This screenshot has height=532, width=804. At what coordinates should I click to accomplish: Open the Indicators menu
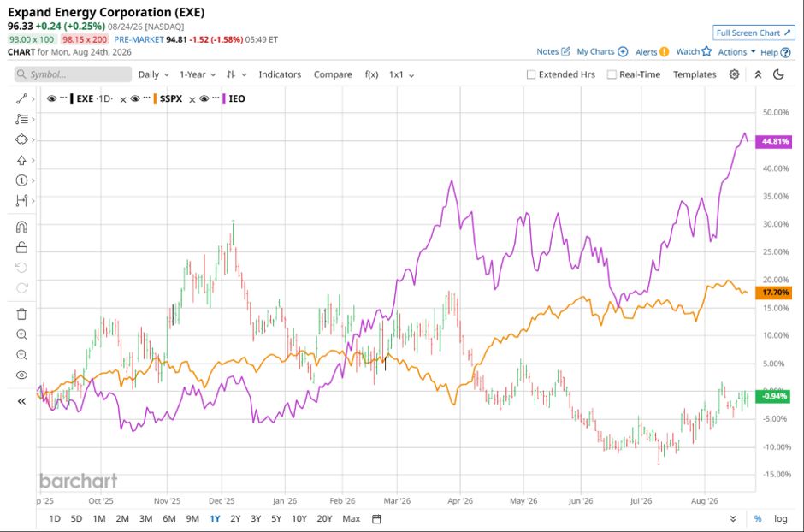pos(280,74)
